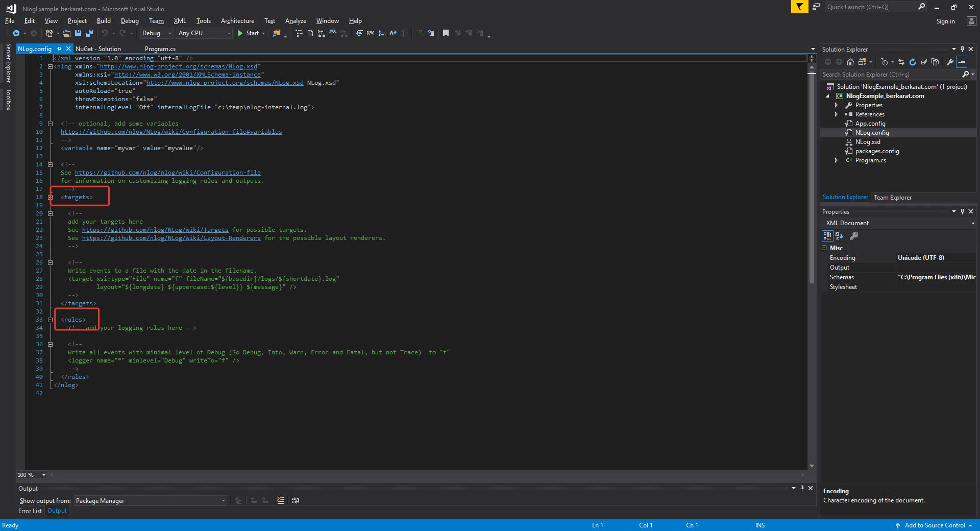Click the New Project toolbar icon
The height and width of the screenshot is (531, 980).
(x=49, y=33)
